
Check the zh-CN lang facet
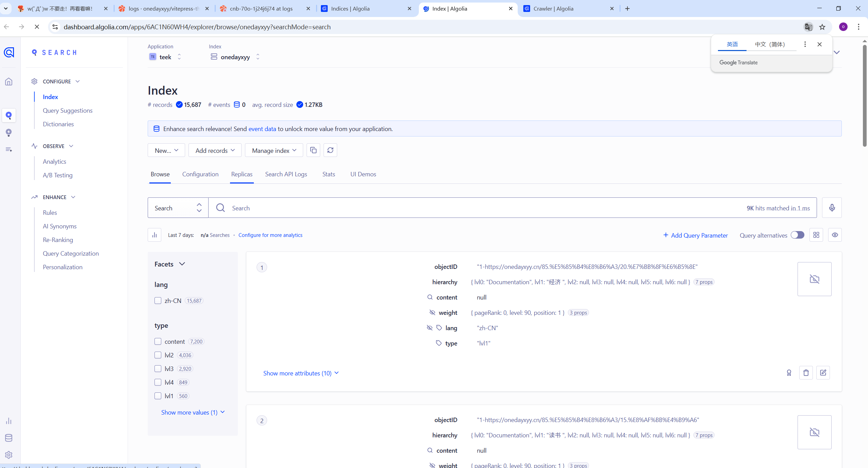[x=158, y=301]
